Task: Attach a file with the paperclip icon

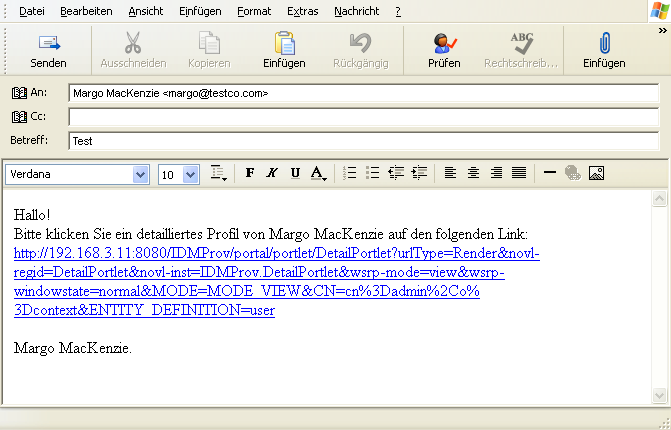Action: point(604,51)
